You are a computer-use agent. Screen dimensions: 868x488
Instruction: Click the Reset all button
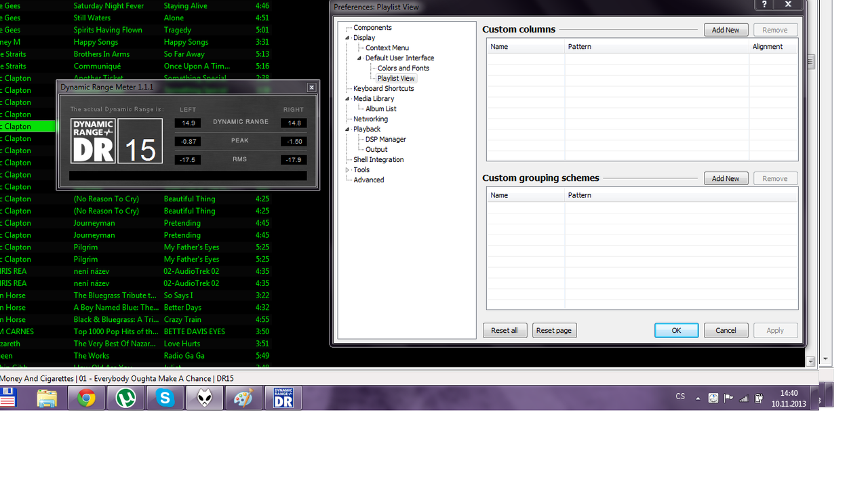coord(505,330)
